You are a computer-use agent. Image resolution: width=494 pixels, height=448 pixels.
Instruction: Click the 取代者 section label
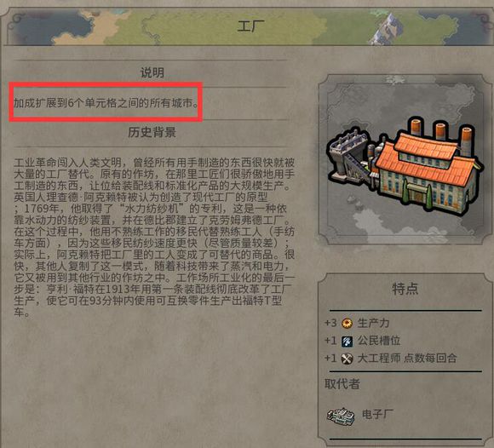342,384
